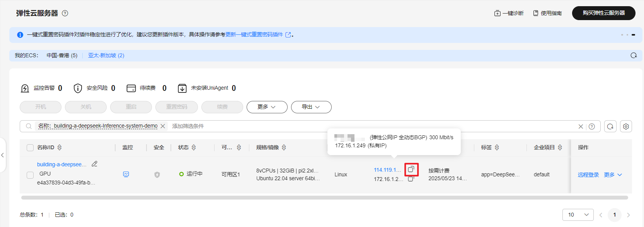Select the 中国-香港 (5) region tab
The image size is (644, 227).
[62, 55]
